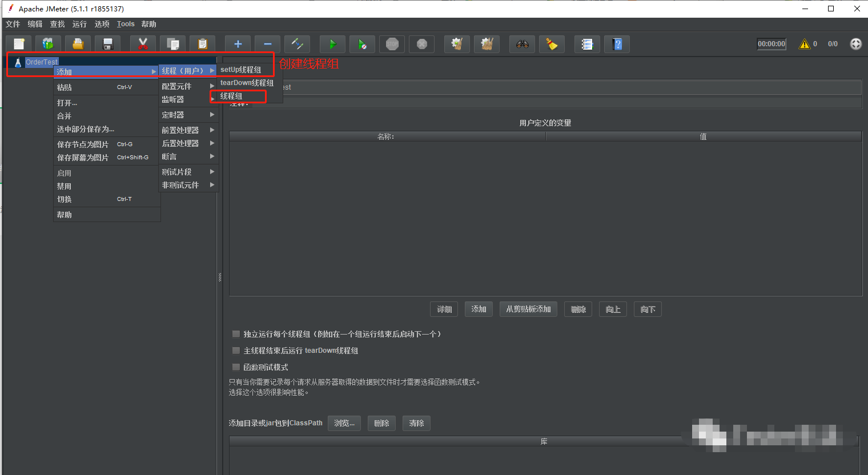Open the 帮助 menu in menu bar
The width and height of the screenshot is (868, 475).
click(x=148, y=24)
